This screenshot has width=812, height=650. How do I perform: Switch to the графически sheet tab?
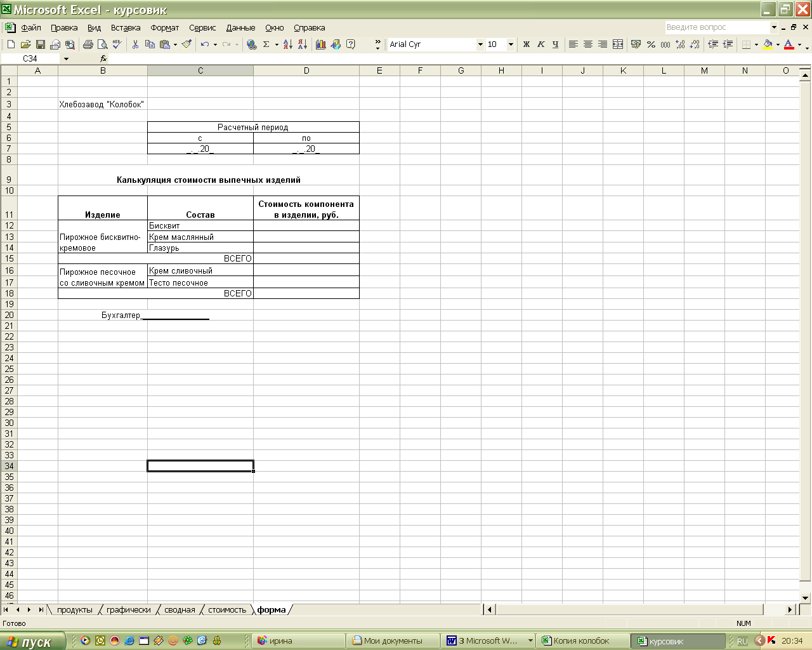(129, 610)
